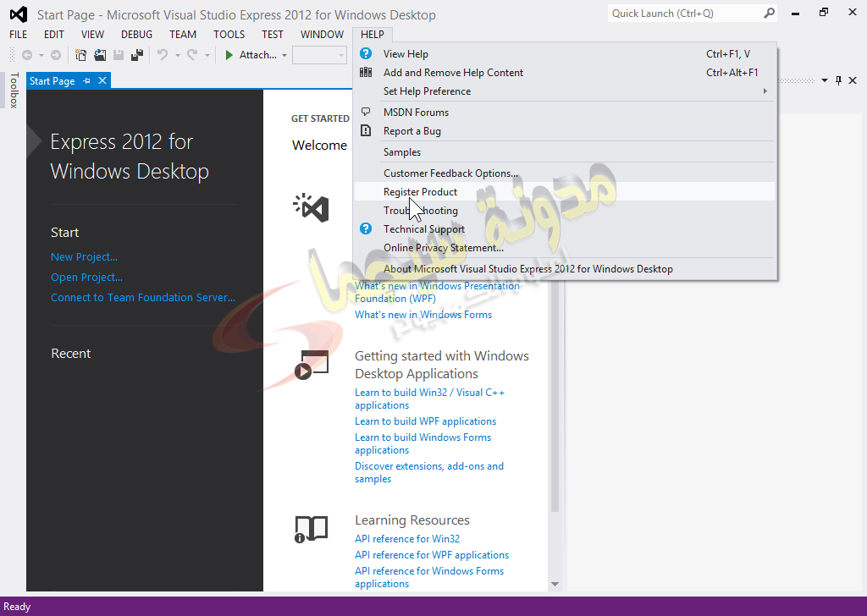Open Learn to build Windows Forms applications link
This screenshot has height=616, width=867.
point(423,443)
